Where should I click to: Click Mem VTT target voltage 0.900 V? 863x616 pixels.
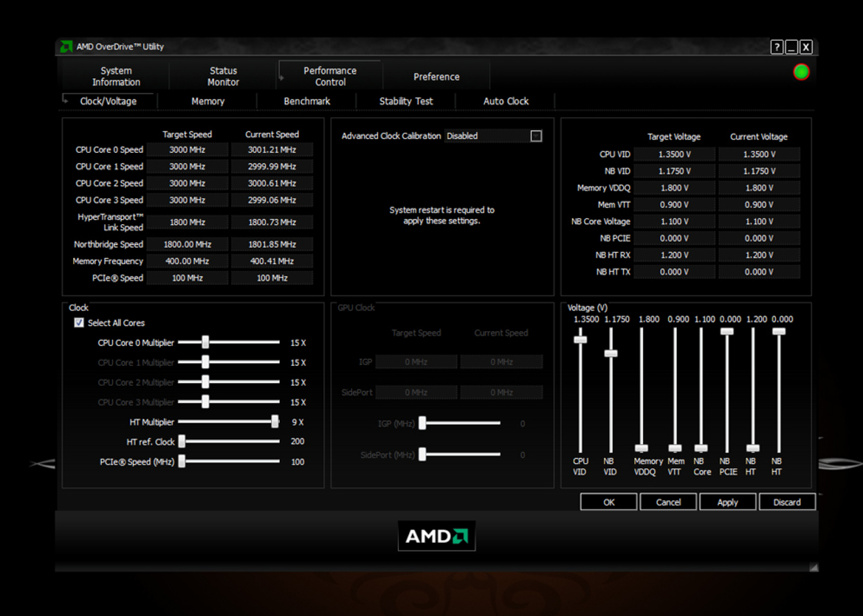click(x=674, y=204)
